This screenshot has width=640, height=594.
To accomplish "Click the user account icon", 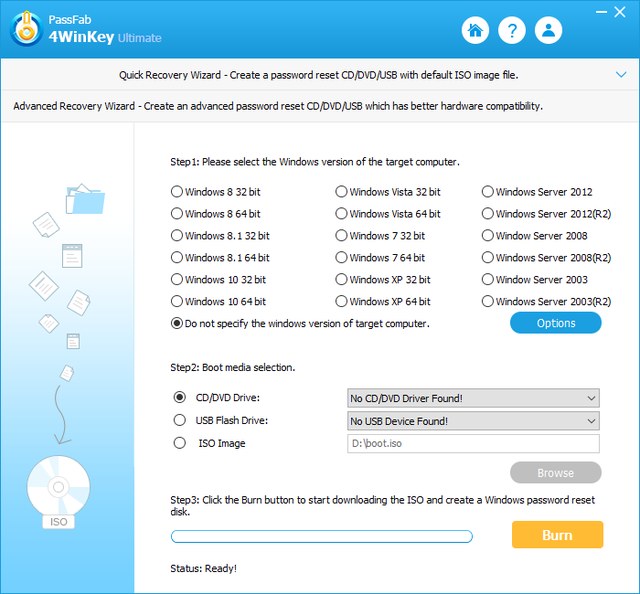I will point(549,30).
